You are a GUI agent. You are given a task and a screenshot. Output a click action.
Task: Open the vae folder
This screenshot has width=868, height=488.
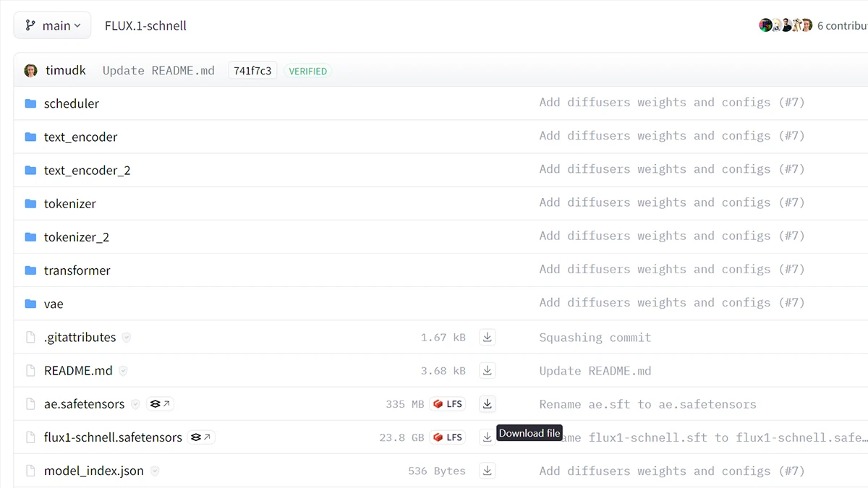point(54,304)
